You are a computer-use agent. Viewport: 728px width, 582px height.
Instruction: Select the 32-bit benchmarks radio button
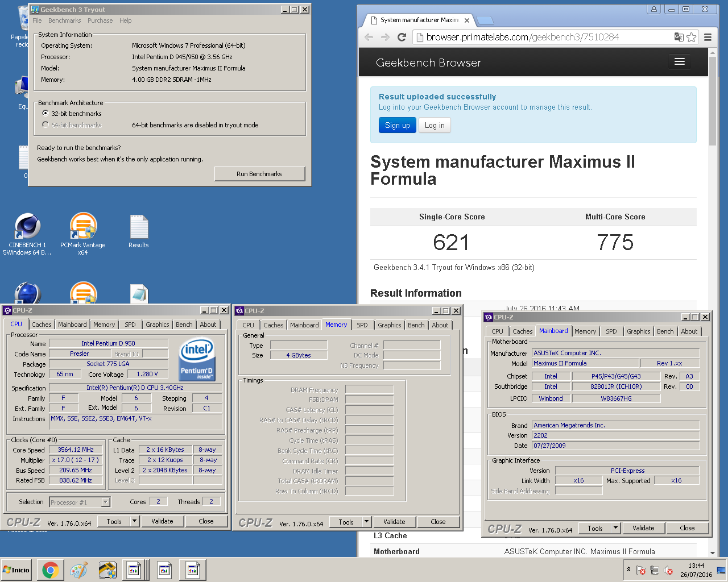(x=45, y=113)
